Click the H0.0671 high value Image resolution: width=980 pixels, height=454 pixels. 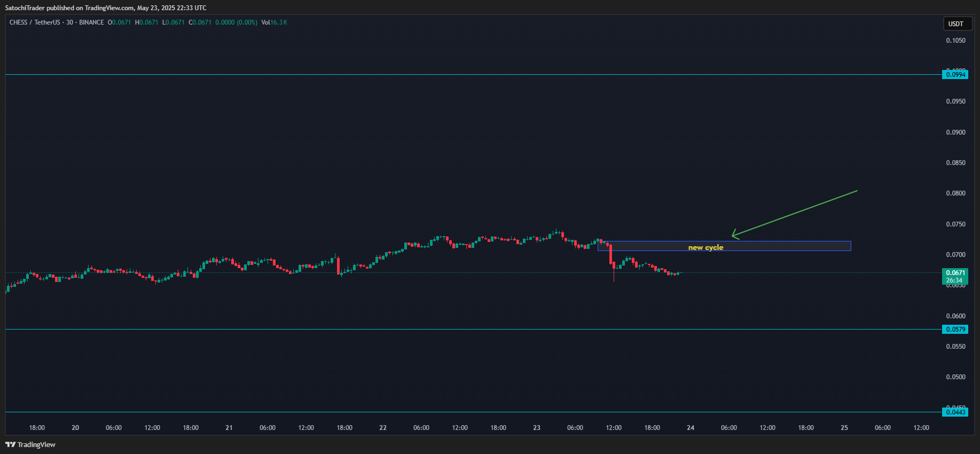click(x=147, y=22)
